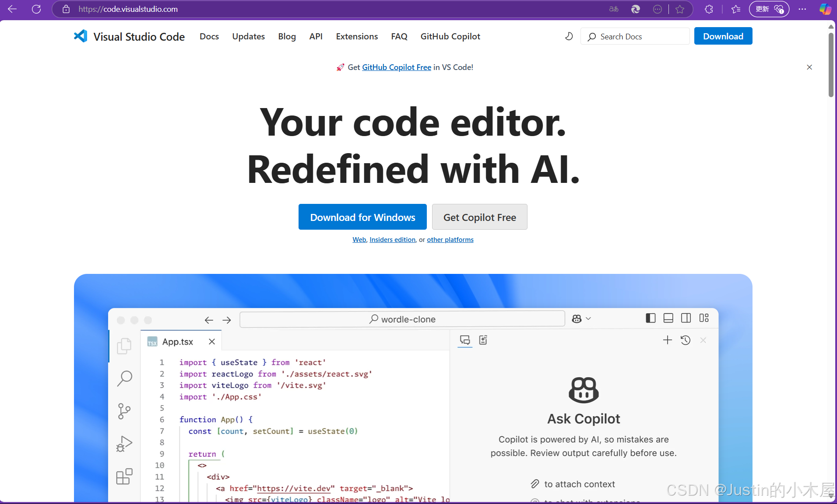Reload the page with refresh icon
The image size is (837, 504).
[x=36, y=9]
